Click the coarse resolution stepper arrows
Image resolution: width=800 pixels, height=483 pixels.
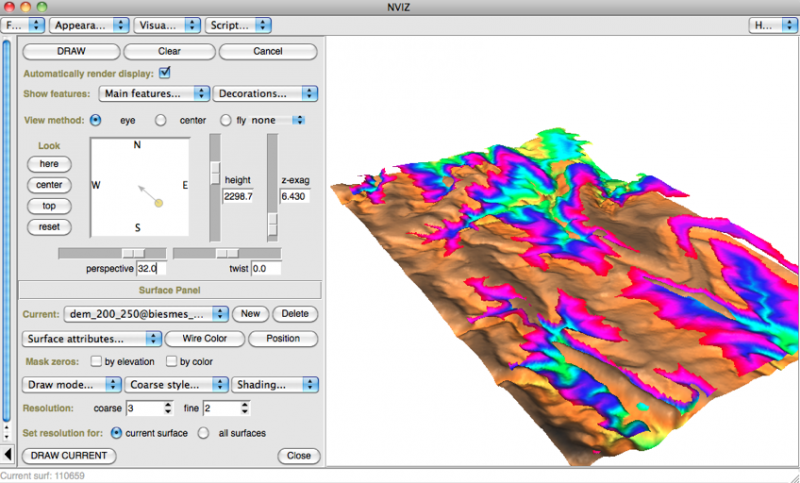[168, 408]
